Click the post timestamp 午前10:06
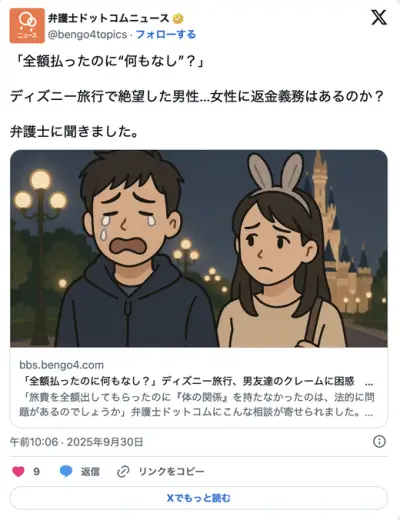 [34, 442]
